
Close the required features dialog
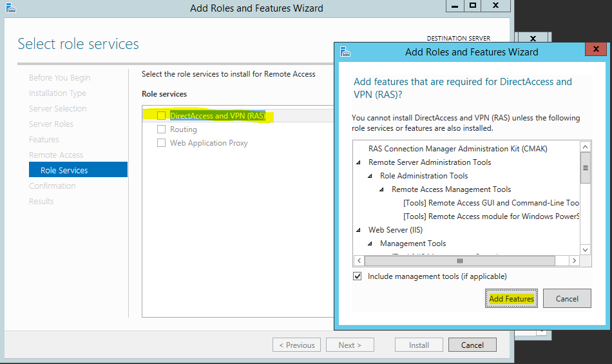coord(596,49)
